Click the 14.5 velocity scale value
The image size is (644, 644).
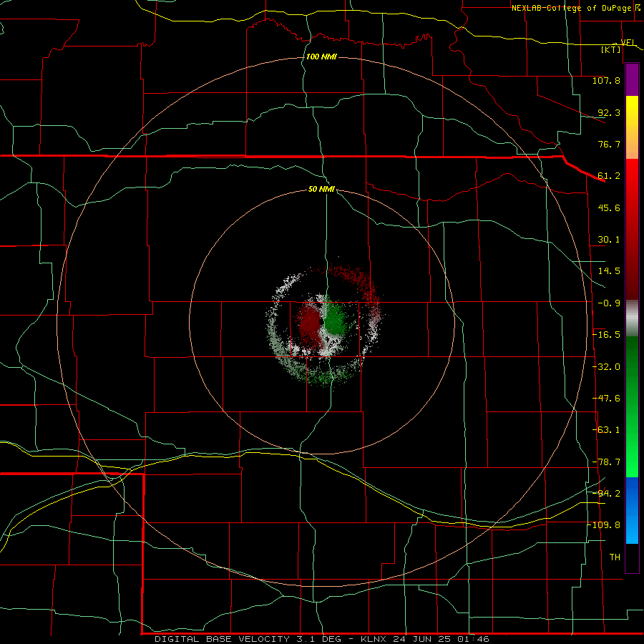click(x=609, y=271)
